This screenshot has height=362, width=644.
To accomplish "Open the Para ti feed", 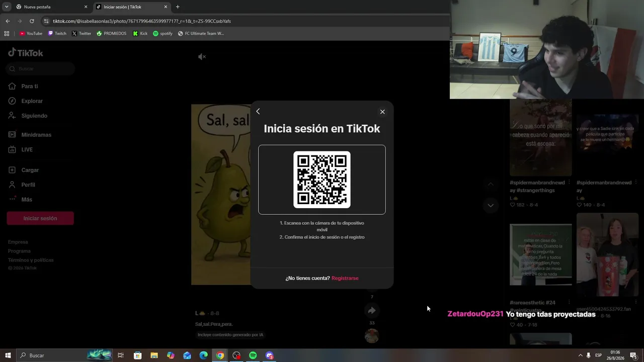I will (23, 86).
